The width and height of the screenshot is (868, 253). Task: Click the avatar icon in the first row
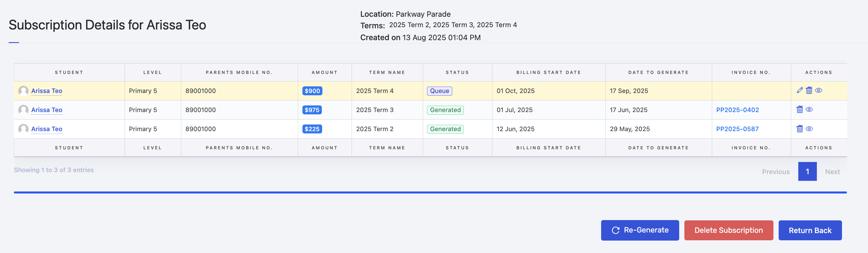point(23,91)
